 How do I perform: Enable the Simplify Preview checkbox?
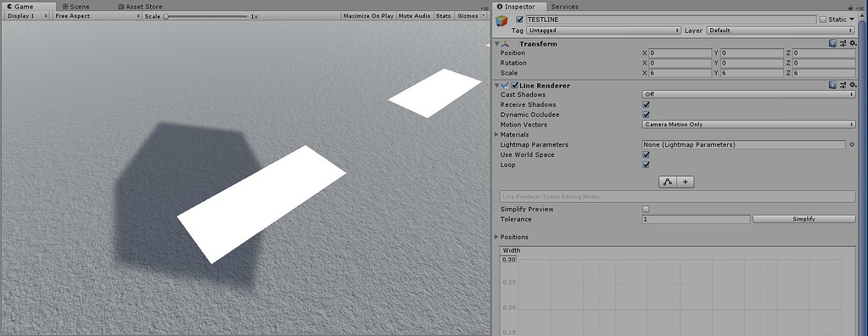click(x=646, y=210)
